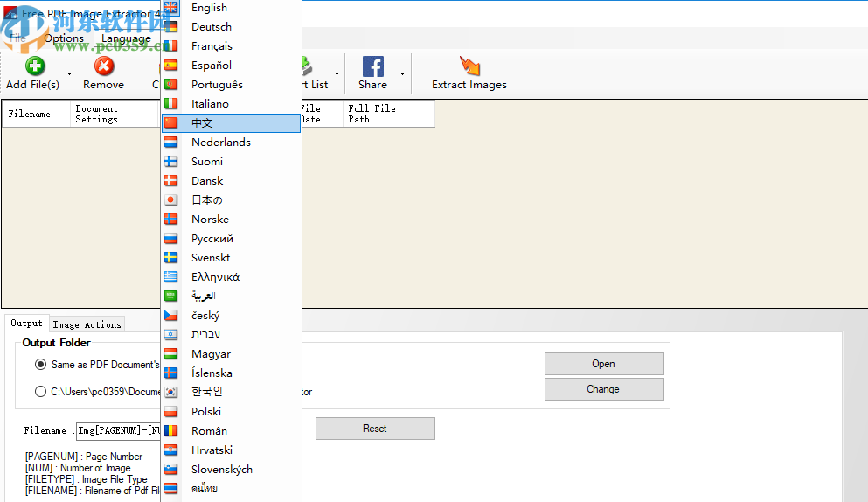Select Same as PDF Document's radio option
The height and width of the screenshot is (502, 868).
tap(40, 365)
